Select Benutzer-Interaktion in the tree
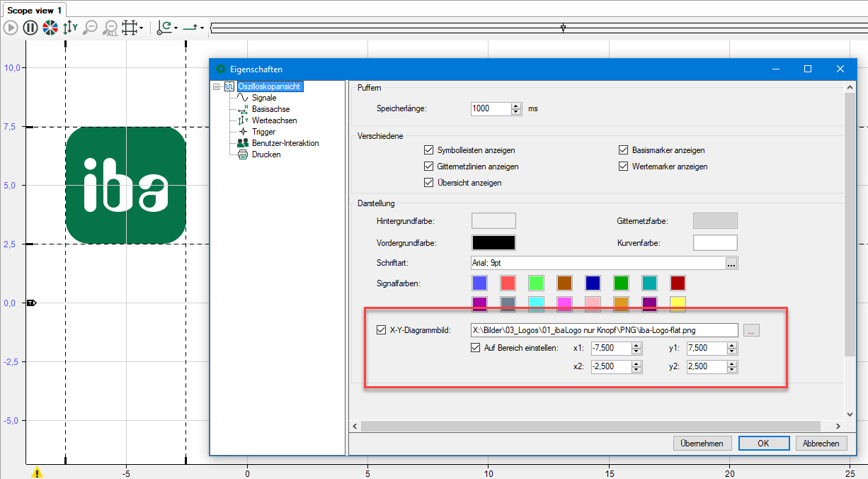 coord(285,143)
